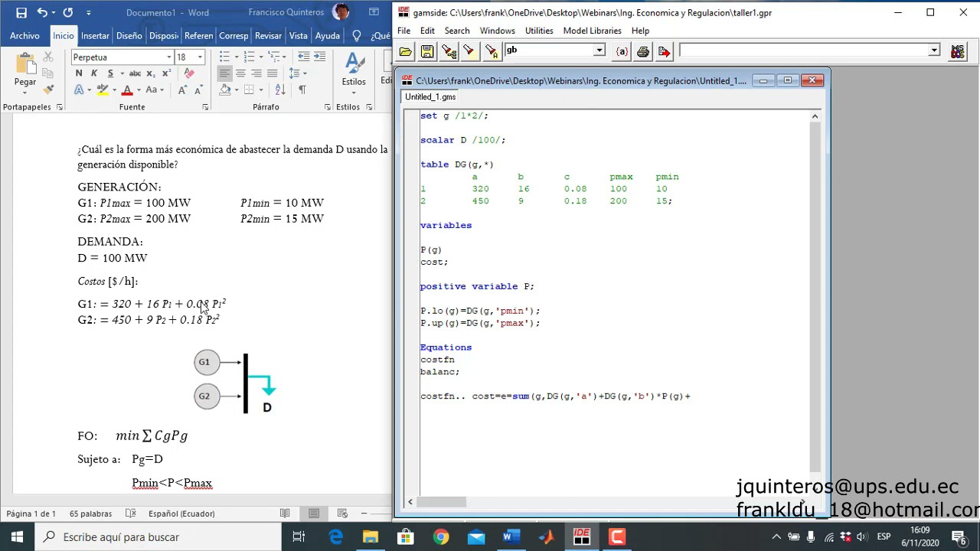Click Español (Ecuador) language in status bar

[x=181, y=514]
